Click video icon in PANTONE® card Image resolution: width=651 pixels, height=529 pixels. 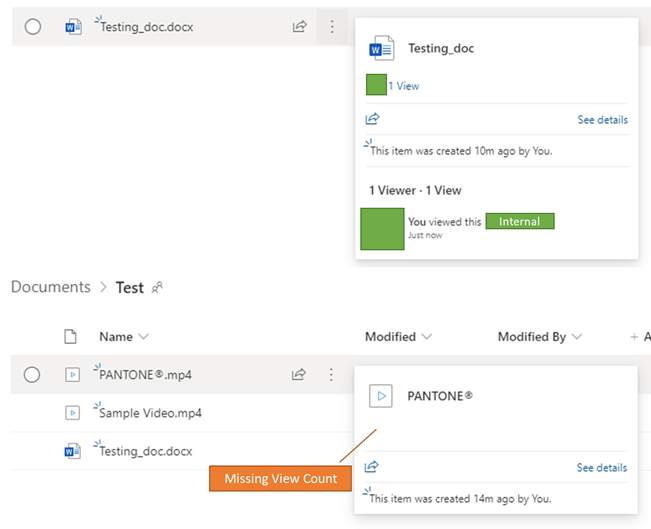(381, 396)
